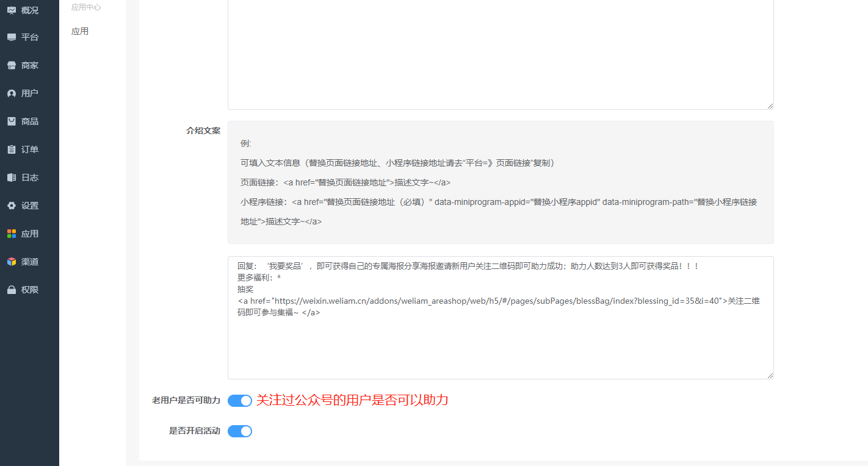Image resolution: width=868 pixels, height=466 pixels.
Task: Select the colorful 应用 apps grid icon
Action: [12, 234]
